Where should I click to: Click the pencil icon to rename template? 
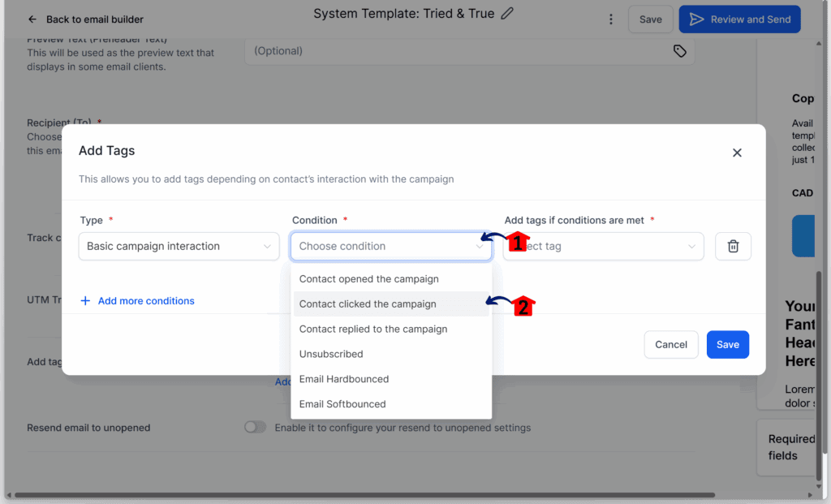[x=507, y=14]
